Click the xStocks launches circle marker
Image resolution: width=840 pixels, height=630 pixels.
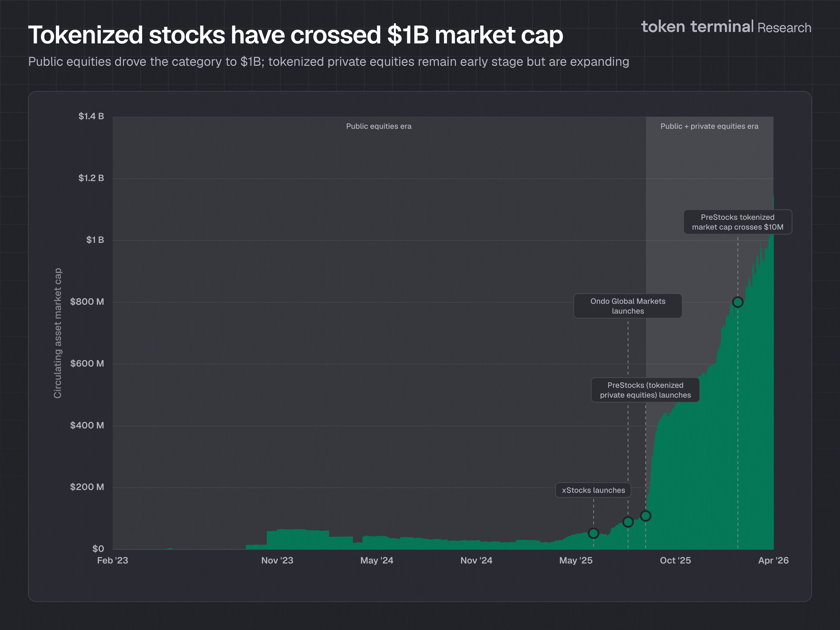(593, 533)
